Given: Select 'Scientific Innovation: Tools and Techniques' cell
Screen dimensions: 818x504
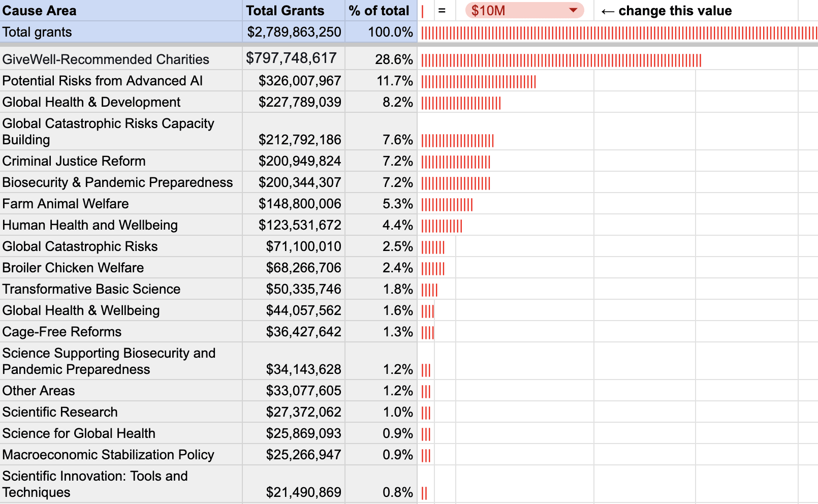Looking at the screenshot, I should pos(121,484).
